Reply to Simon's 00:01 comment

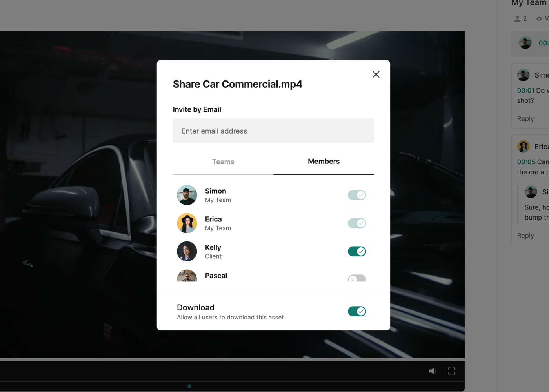[x=525, y=119]
